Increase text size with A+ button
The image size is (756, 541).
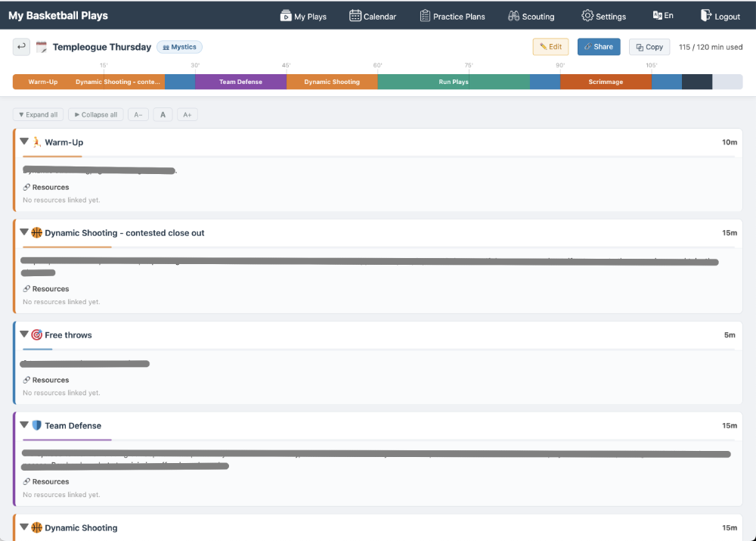(187, 115)
